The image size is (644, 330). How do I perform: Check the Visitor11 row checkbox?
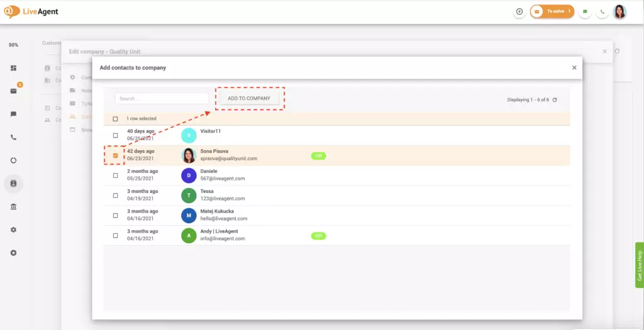click(115, 135)
